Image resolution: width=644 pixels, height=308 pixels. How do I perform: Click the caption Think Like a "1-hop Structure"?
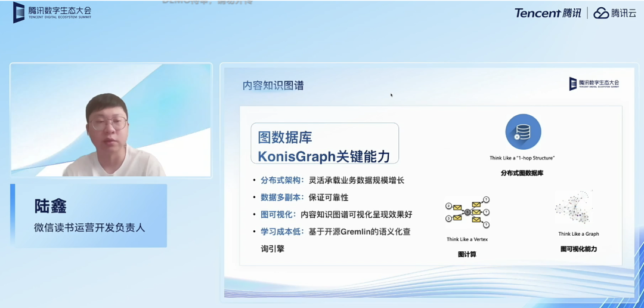(x=522, y=158)
